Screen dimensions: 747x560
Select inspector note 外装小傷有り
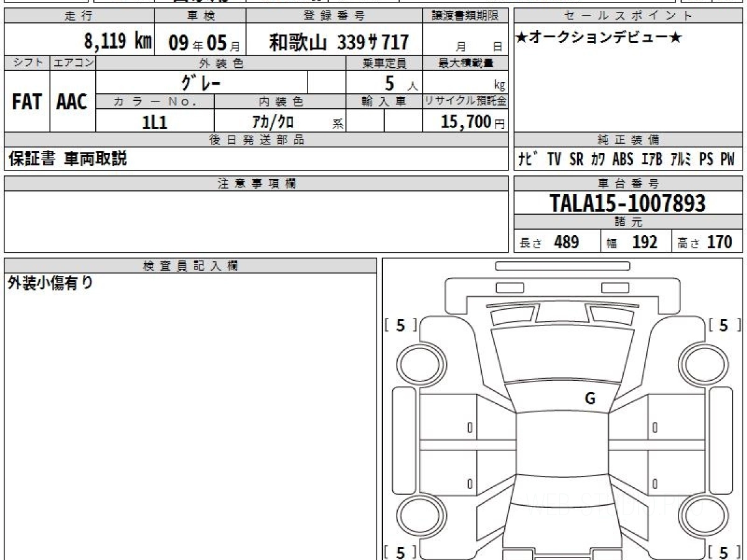(50, 284)
